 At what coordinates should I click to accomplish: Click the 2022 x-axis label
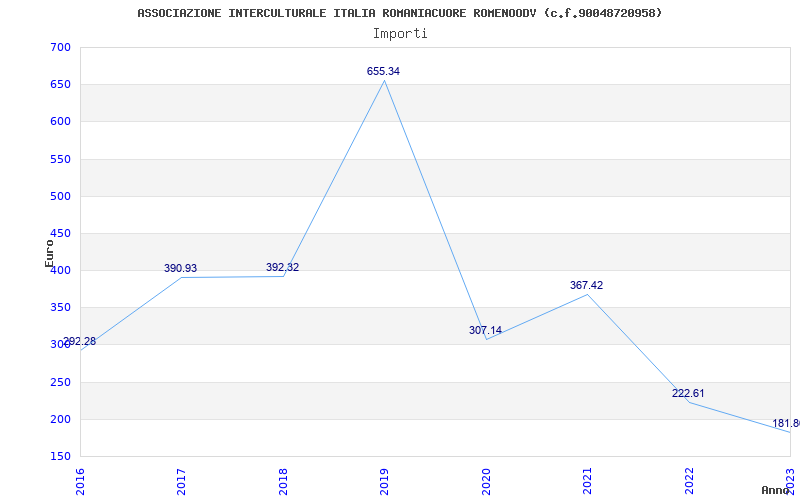pyautogui.click(x=689, y=481)
